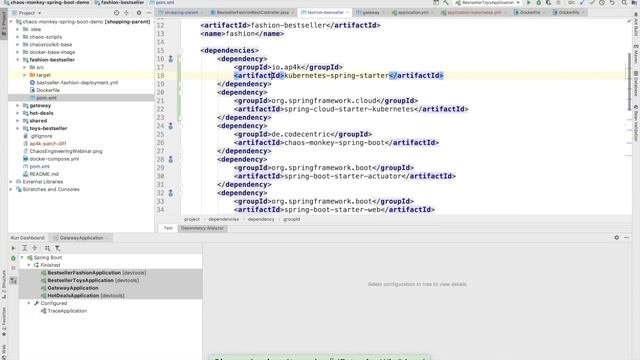The width and height of the screenshot is (640, 360).
Task: Expand the toys-bestseller module
Action: coord(18,129)
